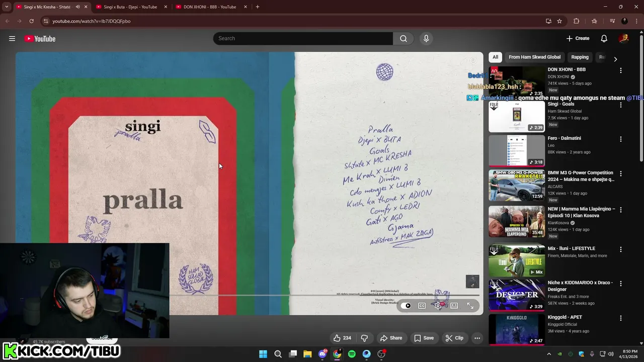
Task: Switch to DON XHONI - BBB tab
Action: 210,7
